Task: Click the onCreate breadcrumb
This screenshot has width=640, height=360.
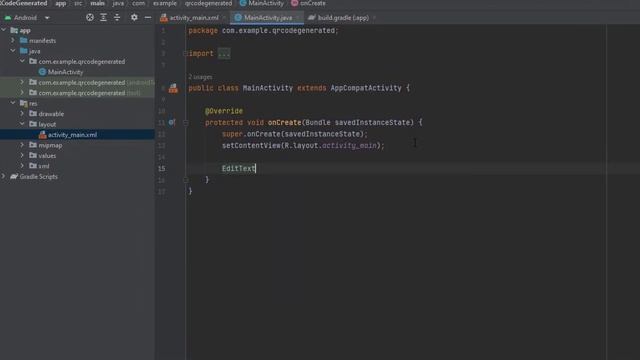Action: 309,3
